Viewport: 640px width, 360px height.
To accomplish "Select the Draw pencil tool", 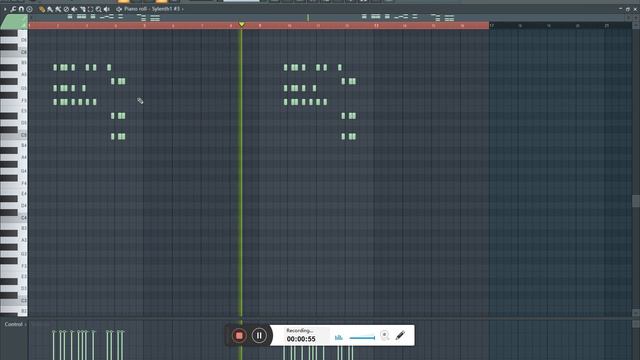I will 42,9.
